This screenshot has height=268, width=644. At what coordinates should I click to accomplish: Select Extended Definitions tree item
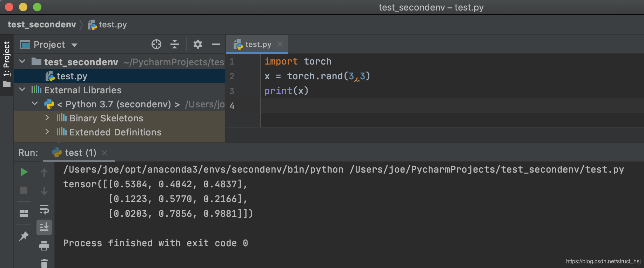(x=115, y=132)
